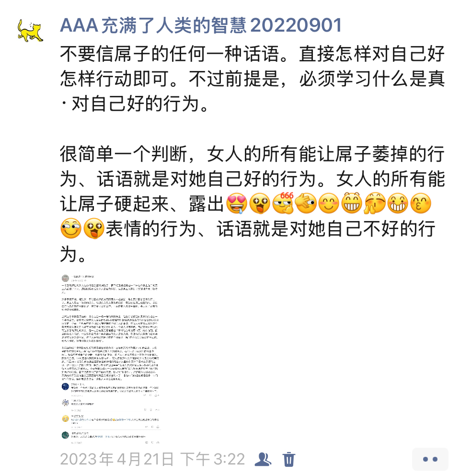The height and width of the screenshot is (476, 460).
Task: Tap the star-eyed tongue emoji after heart-eyes
Action: coord(260,203)
